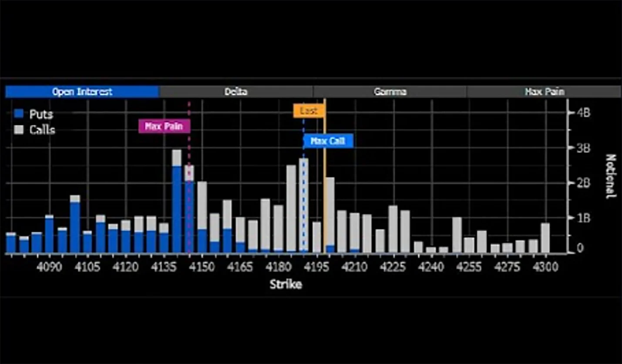
Task: Switch to the Max Pain tab
Action: pos(544,92)
